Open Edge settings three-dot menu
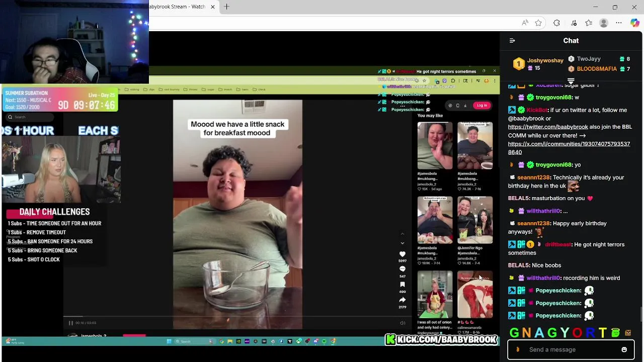Viewport: 644px width, 362px height. pos(619,23)
